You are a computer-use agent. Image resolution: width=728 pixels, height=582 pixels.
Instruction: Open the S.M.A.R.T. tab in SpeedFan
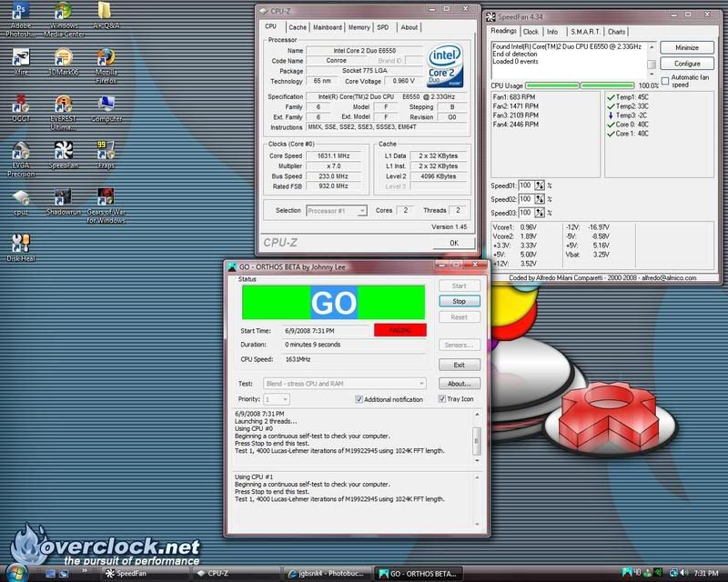(585, 32)
